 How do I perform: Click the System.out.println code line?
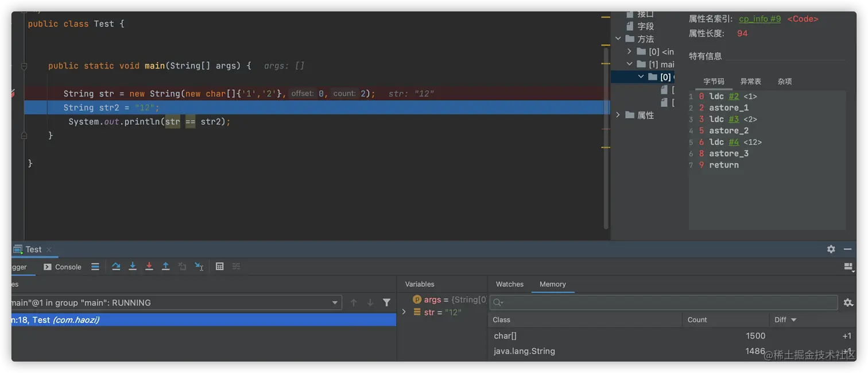tap(149, 122)
